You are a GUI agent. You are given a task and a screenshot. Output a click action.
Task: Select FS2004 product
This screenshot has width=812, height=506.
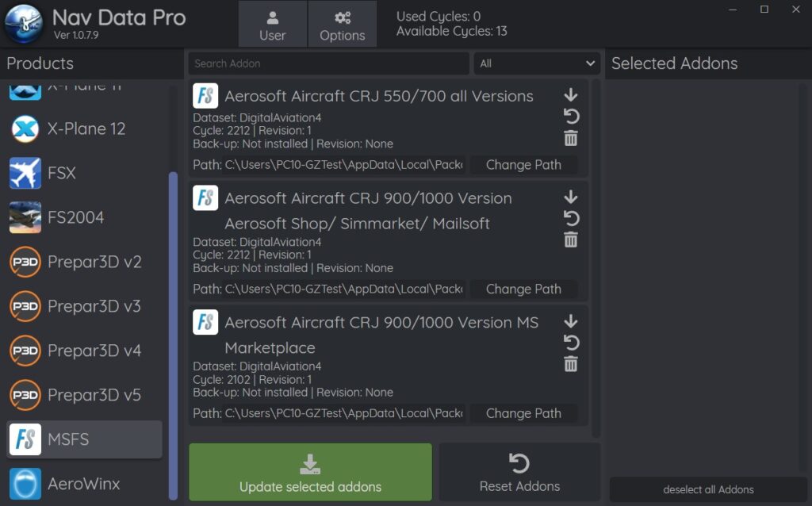point(84,217)
